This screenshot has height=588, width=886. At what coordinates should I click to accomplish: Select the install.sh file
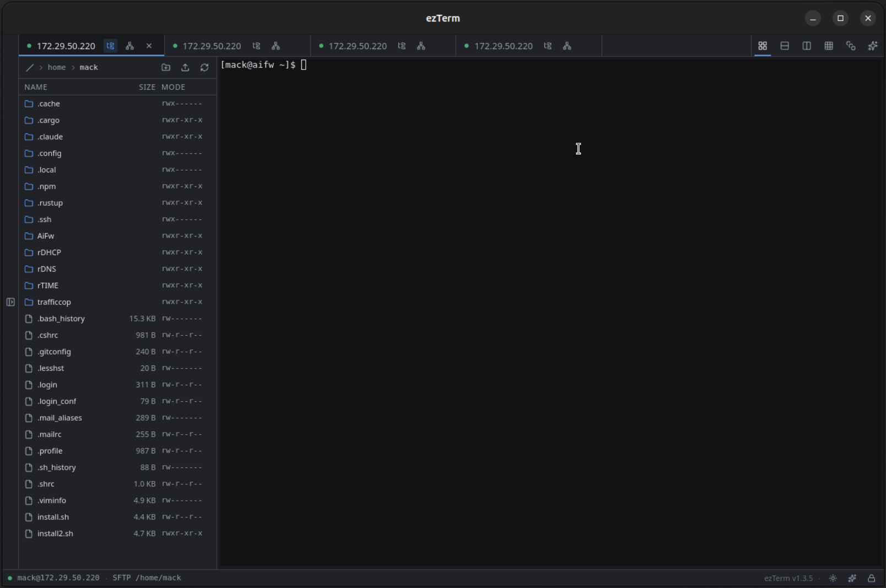[118, 517]
